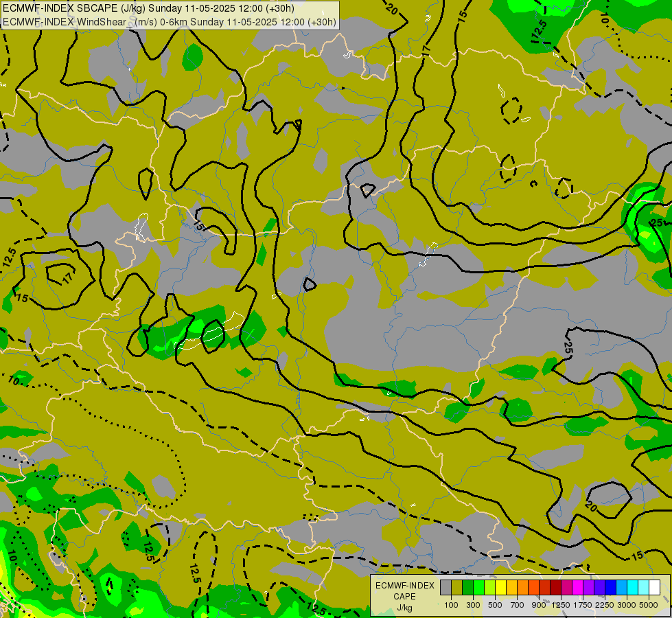The width and height of the screenshot is (672, 618).
Task: Click the gray swatch in the CAPE legend
Action: click(x=445, y=587)
